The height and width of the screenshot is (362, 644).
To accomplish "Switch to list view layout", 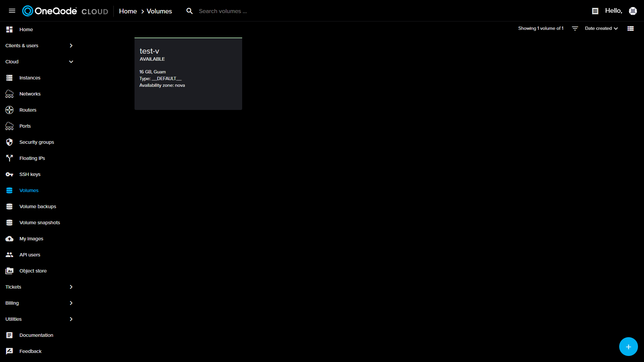I will pos(630,28).
